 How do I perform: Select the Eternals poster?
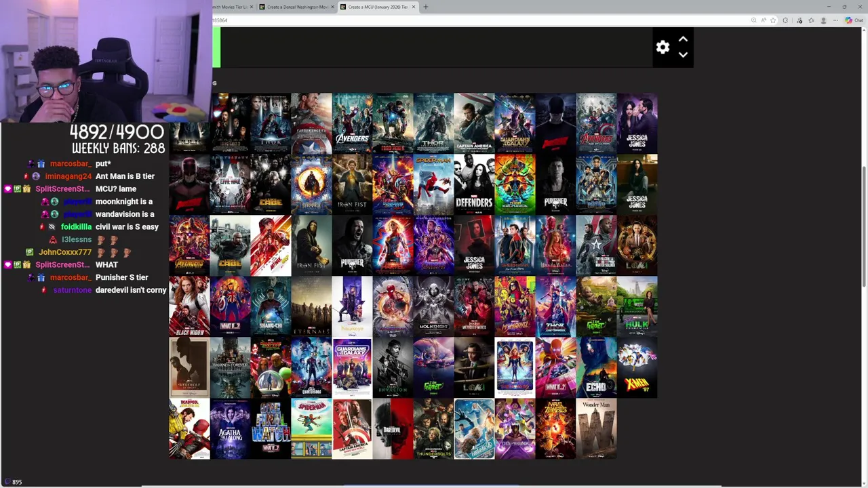[x=311, y=306]
